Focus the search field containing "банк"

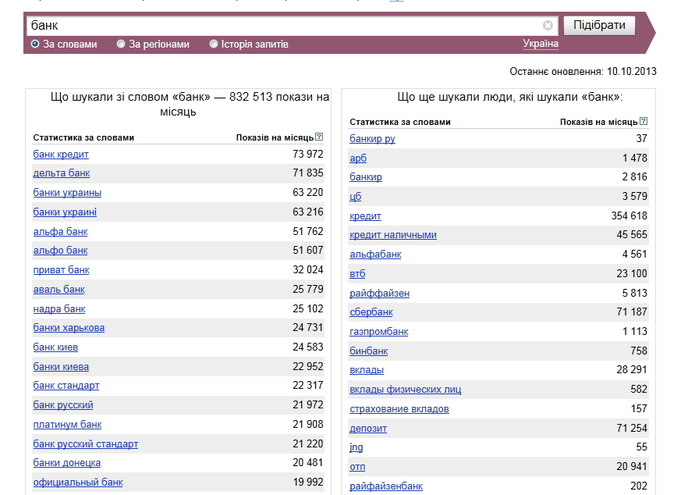point(284,25)
